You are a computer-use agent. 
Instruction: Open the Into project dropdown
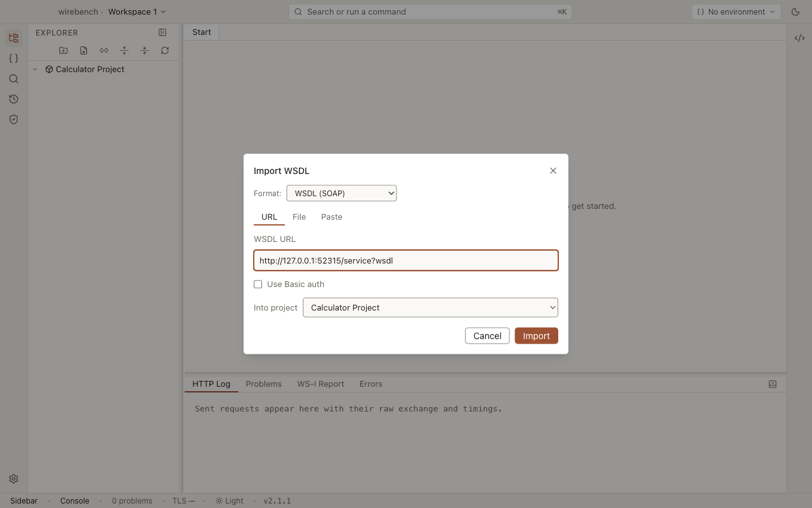click(x=431, y=307)
